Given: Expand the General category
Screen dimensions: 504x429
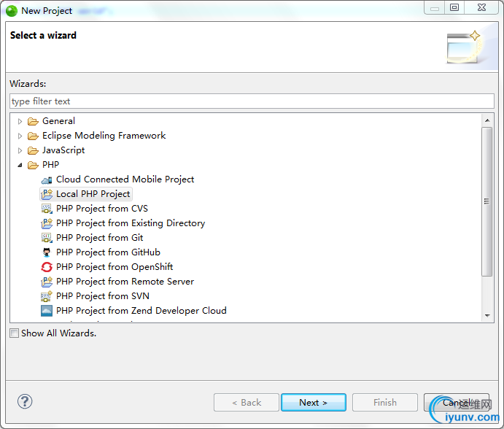Looking at the screenshot, I should [20, 122].
